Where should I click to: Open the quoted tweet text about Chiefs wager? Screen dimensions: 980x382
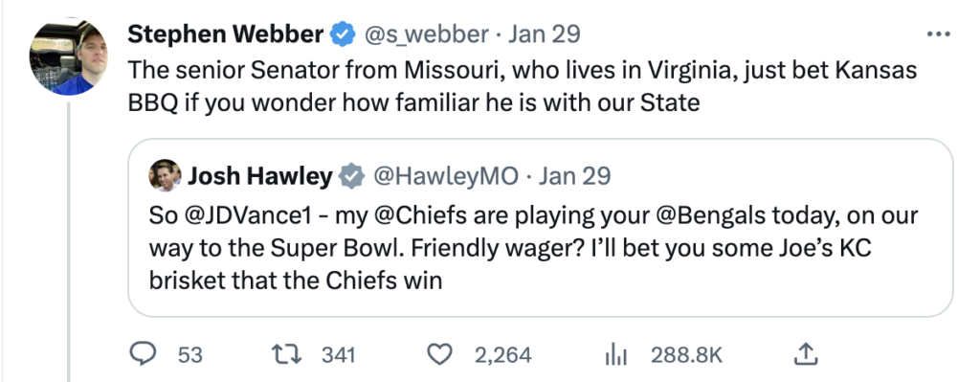tap(533, 248)
